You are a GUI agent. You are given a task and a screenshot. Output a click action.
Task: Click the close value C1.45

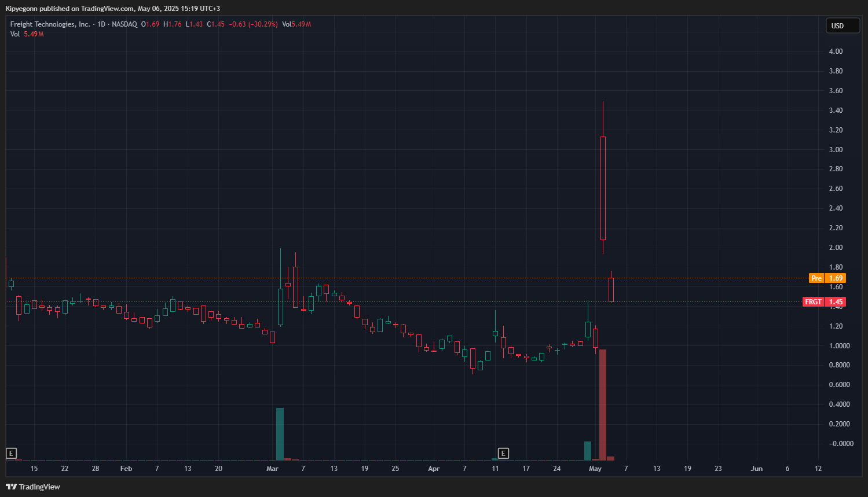click(216, 24)
